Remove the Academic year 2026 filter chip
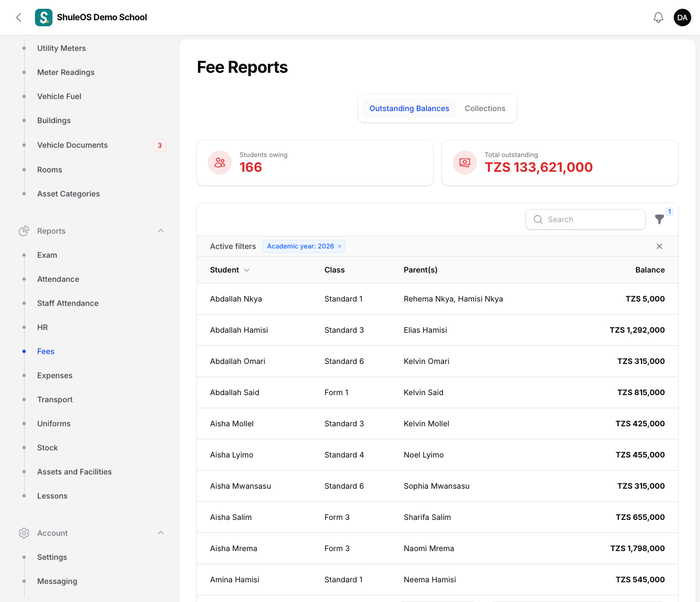This screenshot has width=700, height=602. [x=340, y=246]
